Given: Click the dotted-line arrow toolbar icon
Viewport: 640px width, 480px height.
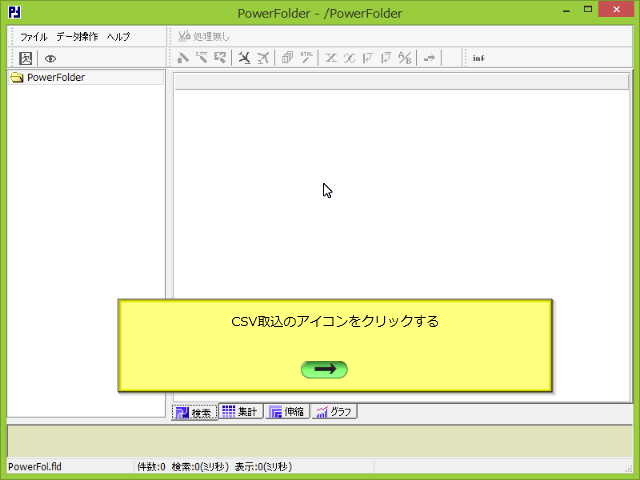Looking at the screenshot, I should pos(202,58).
